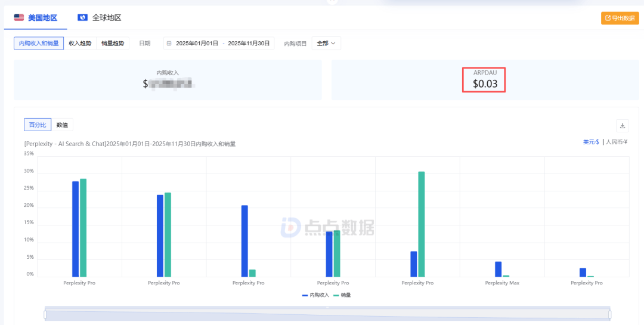Open the 内购项目 全部 dropdown
This screenshot has width=644, height=325.
326,44
